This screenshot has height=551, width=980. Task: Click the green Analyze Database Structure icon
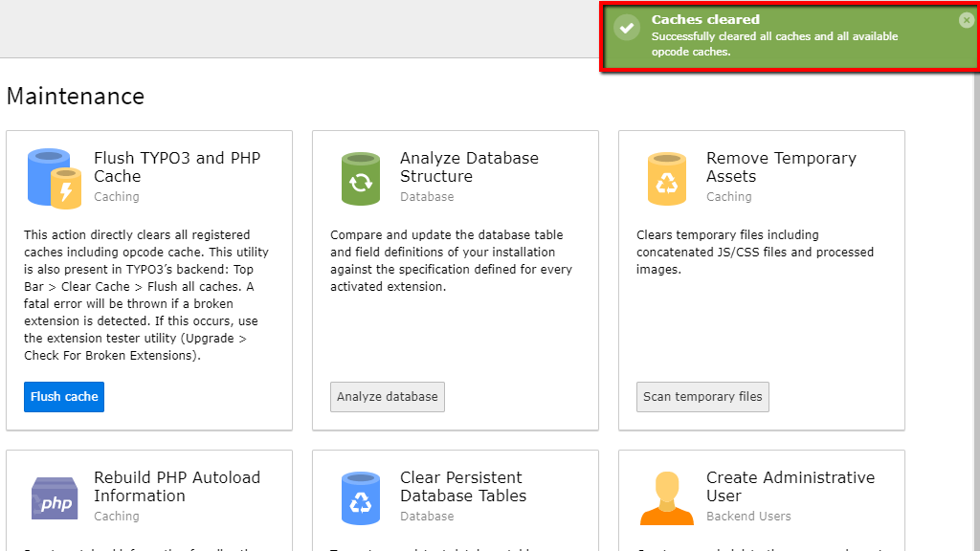tap(361, 178)
